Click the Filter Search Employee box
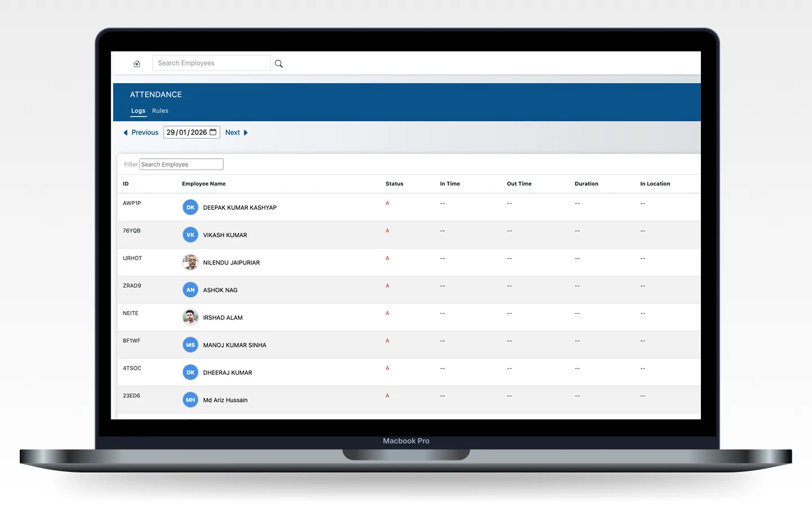This screenshot has width=812, height=508. (x=180, y=164)
